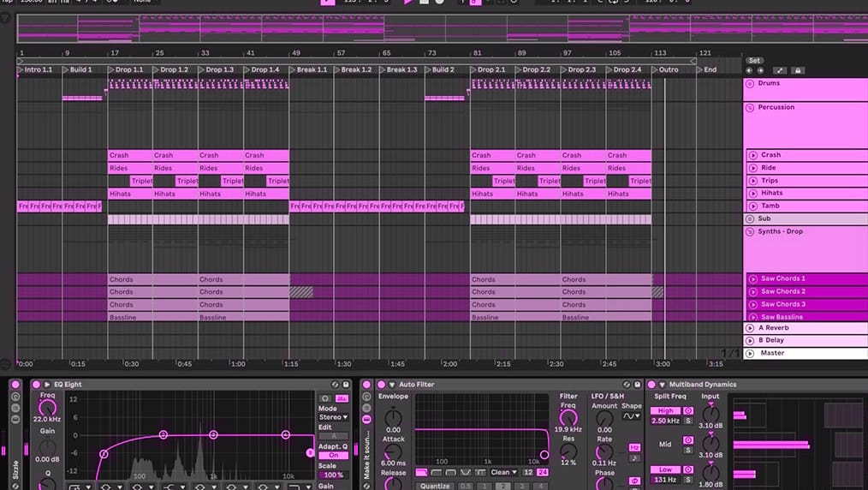Select the B Delay return track

pos(806,340)
